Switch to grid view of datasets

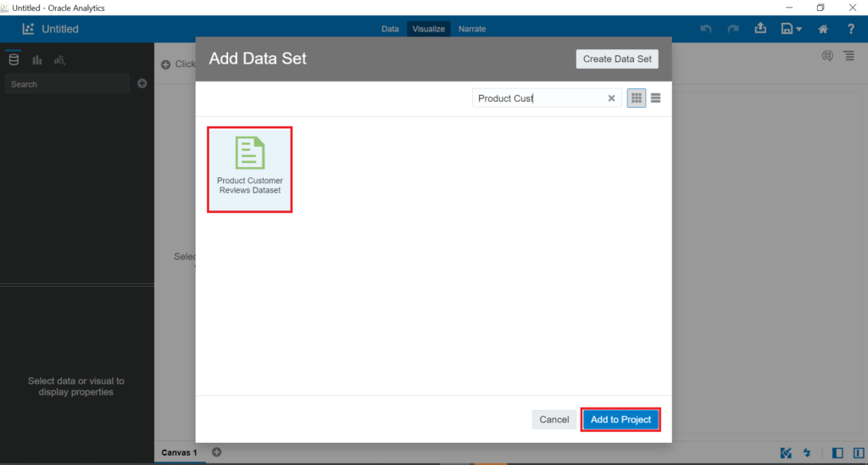click(x=637, y=98)
